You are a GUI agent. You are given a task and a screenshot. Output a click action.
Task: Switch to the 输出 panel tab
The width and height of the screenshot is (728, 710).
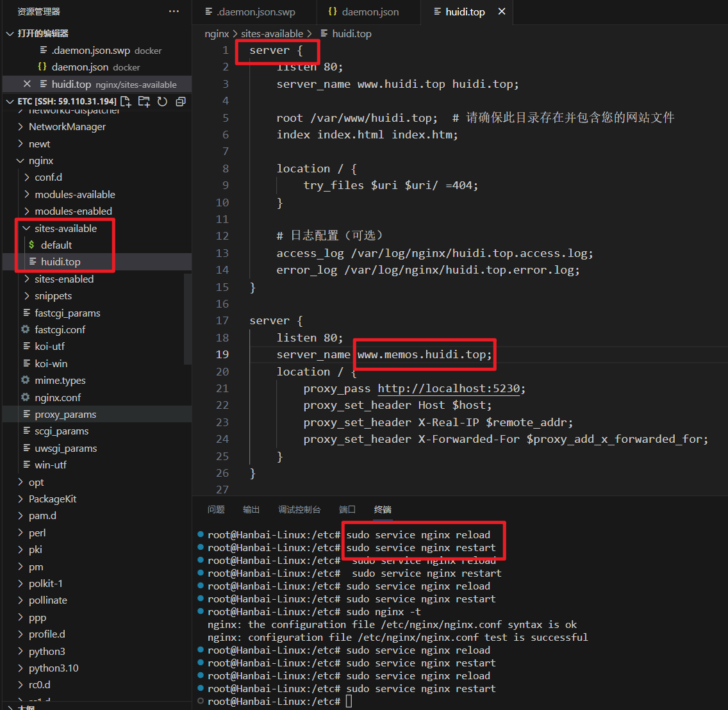tap(251, 509)
